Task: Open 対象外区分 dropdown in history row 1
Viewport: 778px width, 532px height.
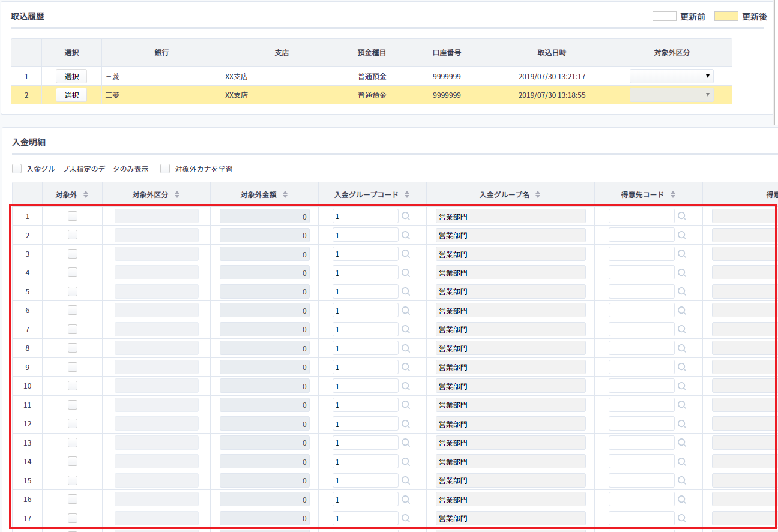Action: (x=672, y=76)
